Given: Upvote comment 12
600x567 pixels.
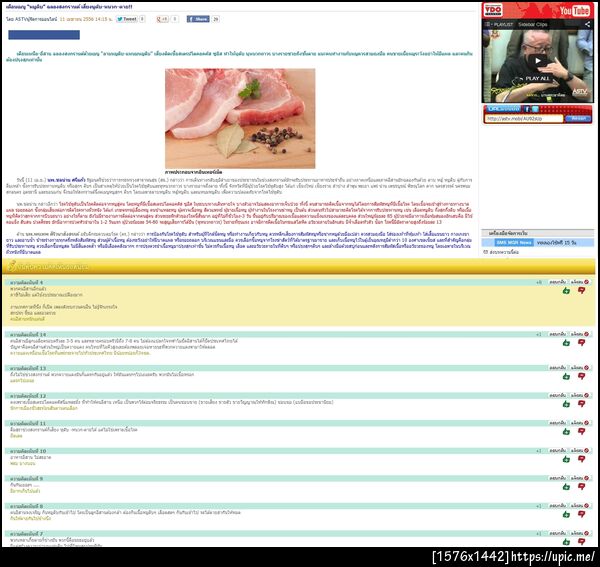Looking at the screenshot, I should point(566,404).
